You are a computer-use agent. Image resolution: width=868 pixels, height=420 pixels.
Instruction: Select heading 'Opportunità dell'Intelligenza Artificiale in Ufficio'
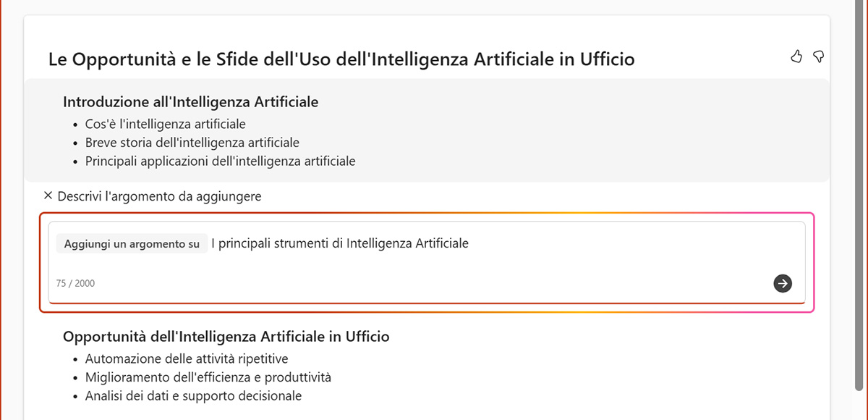point(226,337)
